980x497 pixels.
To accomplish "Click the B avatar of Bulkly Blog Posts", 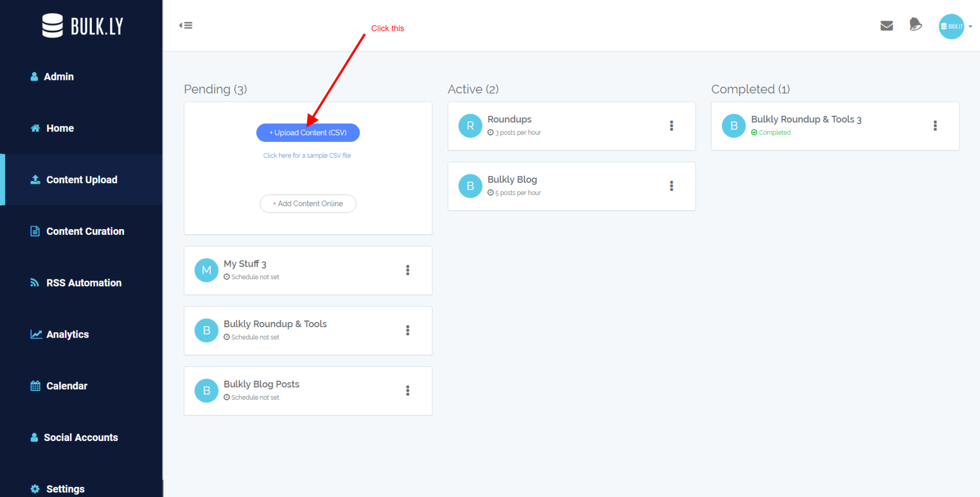I will point(206,390).
